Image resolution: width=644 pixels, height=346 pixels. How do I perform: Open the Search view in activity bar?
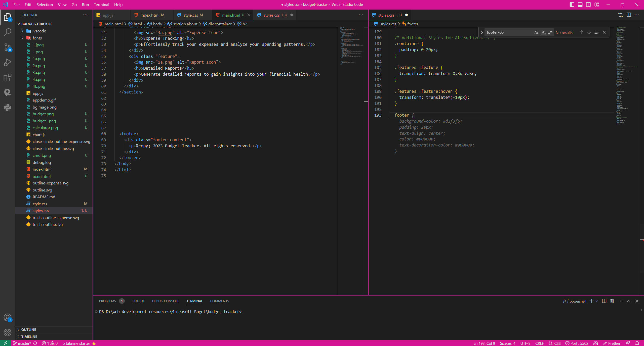(x=8, y=32)
